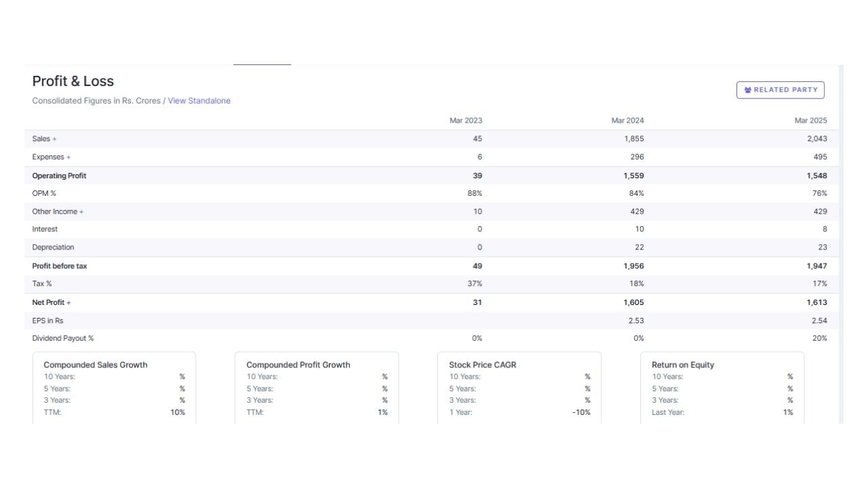Viewport: 868px width, 488px height.
Task: Click Operating Profit value 1,559
Action: pyautogui.click(x=633, y=176)
